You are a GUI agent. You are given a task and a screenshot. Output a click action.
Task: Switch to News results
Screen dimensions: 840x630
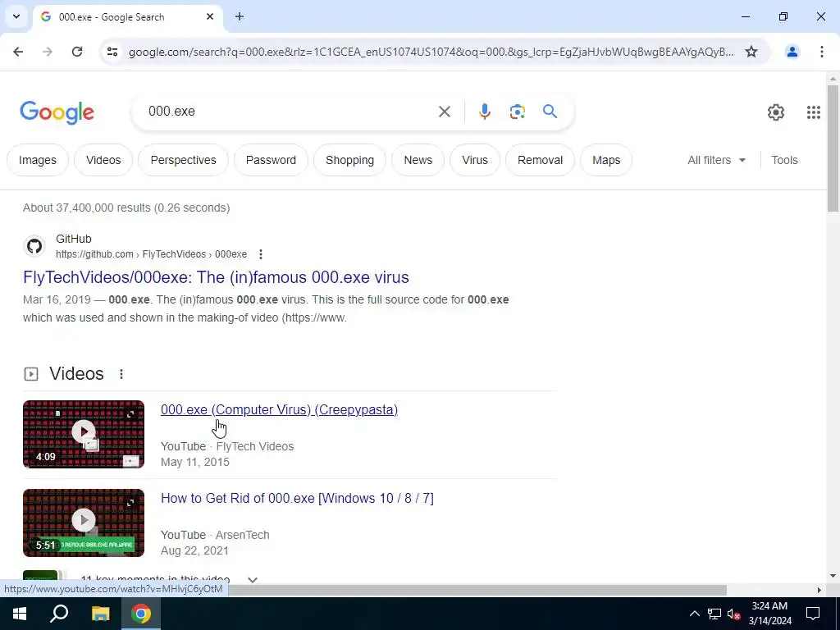418,160
